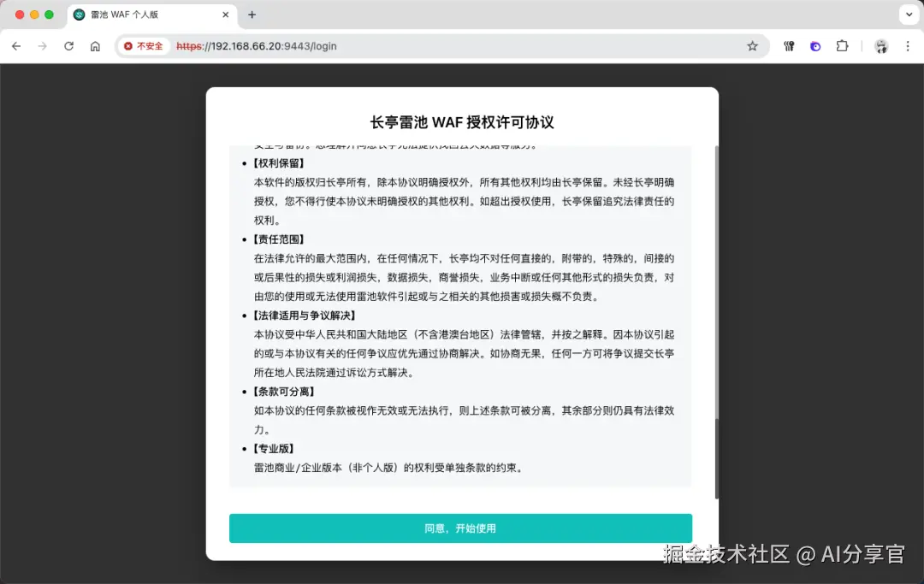Select the 雷池 WAF 个人版 tab
924x584 pixels.
152,15
